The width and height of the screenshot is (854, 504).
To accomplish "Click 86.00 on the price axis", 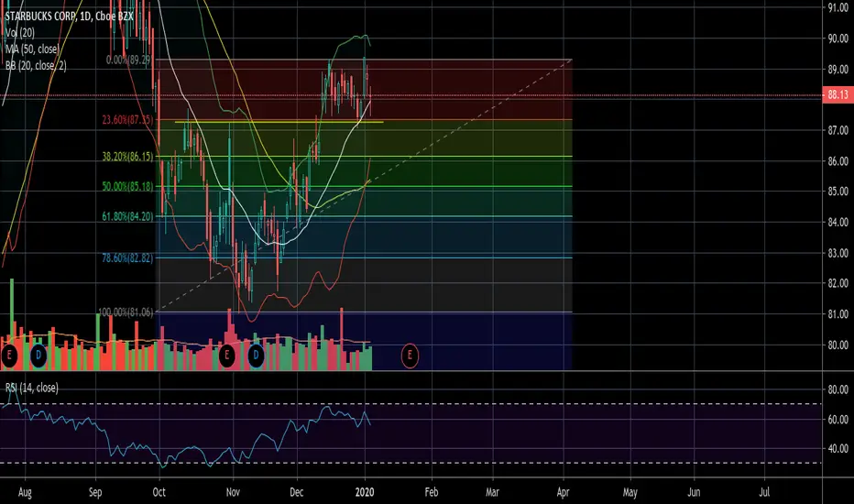I will (838, 160).
